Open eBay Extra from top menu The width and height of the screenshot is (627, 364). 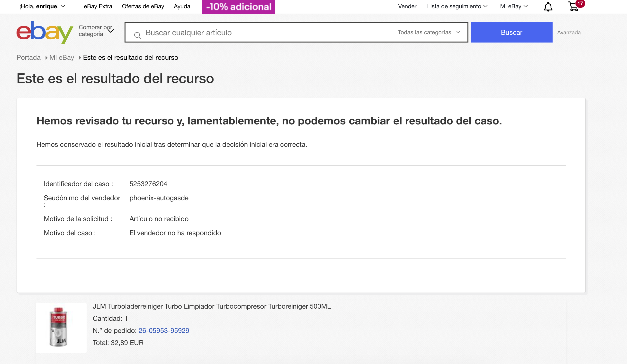[x=98, y=6]
